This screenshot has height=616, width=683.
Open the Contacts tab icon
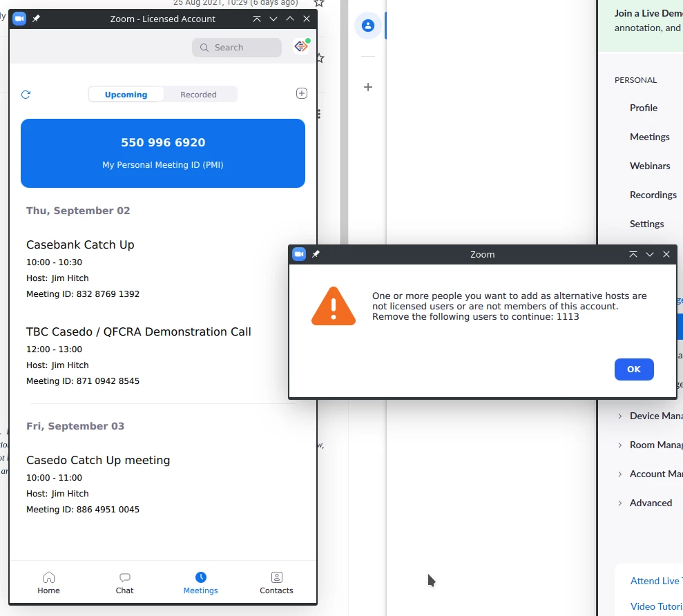click(277, 577)
